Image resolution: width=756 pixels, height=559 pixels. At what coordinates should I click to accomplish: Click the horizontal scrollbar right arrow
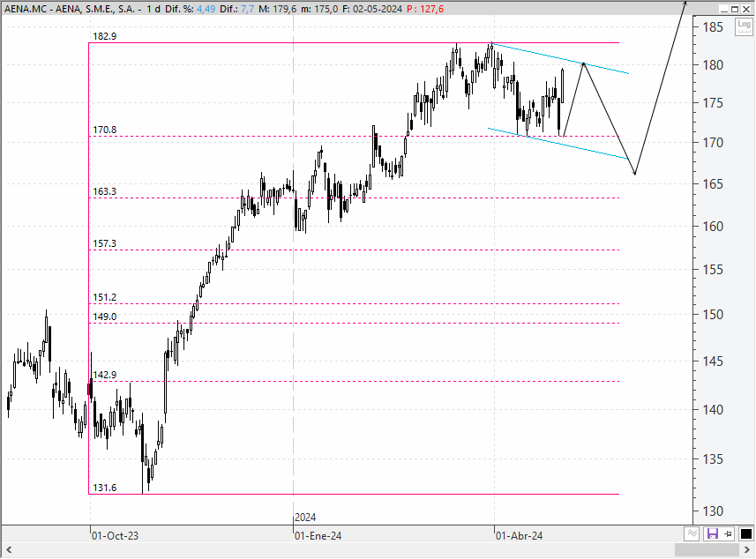pyautogui.click(x=747, y=550)
